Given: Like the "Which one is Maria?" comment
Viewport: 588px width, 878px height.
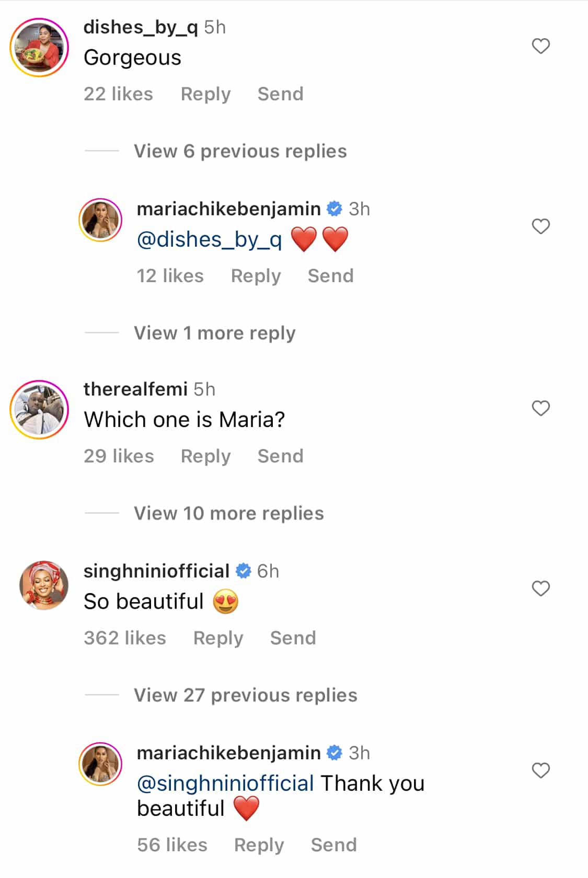Looking at the screenshot, I should (540, 408).
